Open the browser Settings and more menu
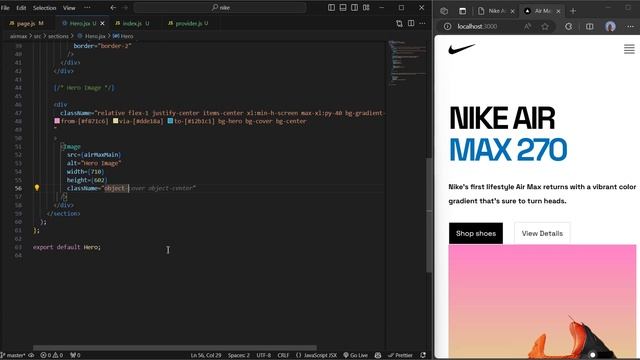Image resolution: width=640 pixels, height=360 pixels. tap(630, 27)
